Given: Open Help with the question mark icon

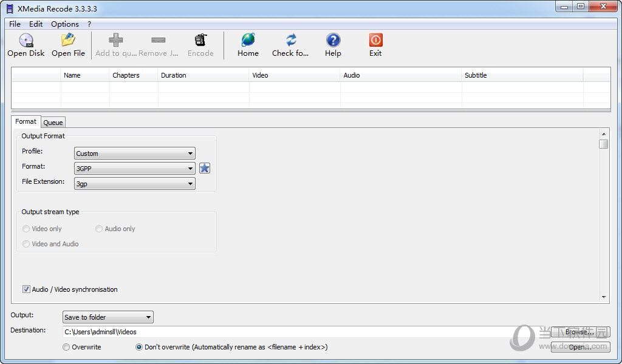Looking at the screenshot, I should pos(333,40).
